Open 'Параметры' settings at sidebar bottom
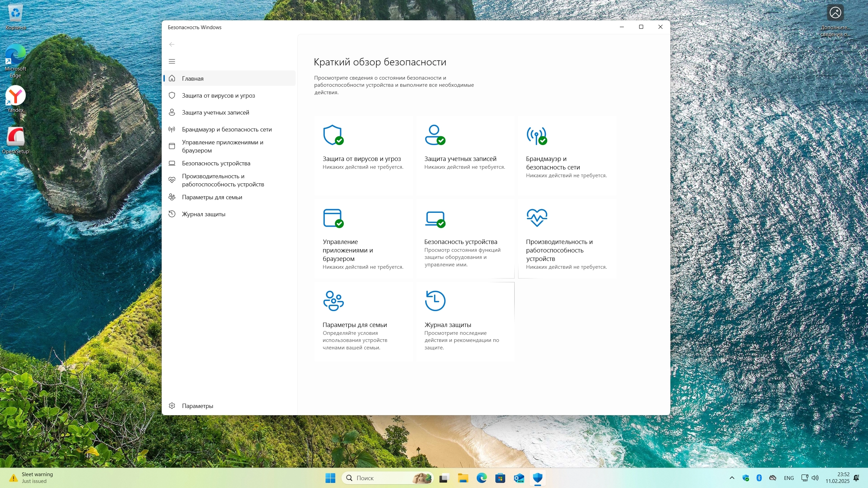Screen dimensions: 868x488 197,406
